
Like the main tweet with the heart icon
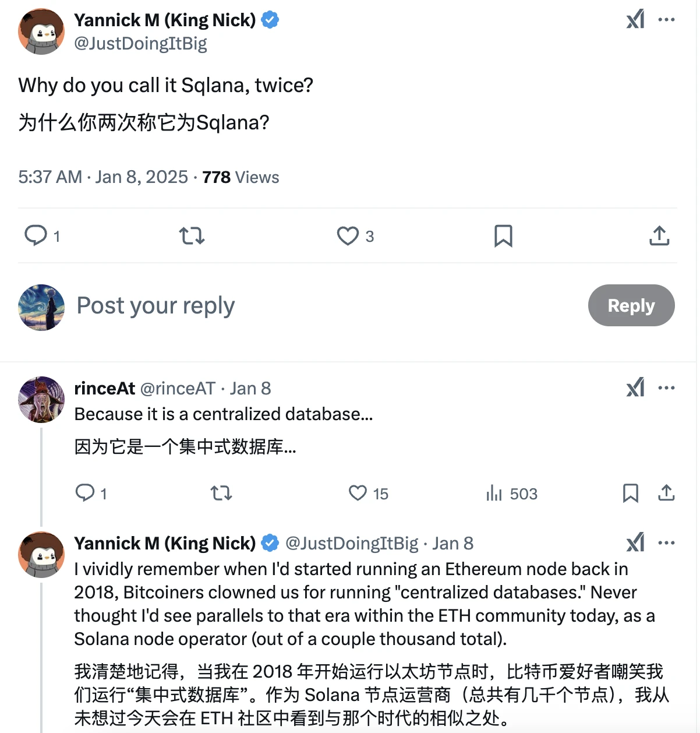[x=347, y=236]
